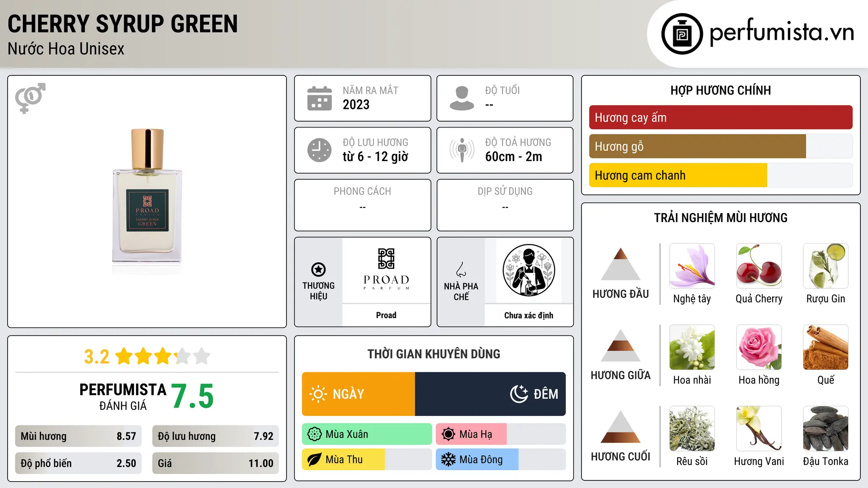Viewport: 868px width, 488px height.
Task: Select the Đậu Tonka note image
Action: click(x=826, y=429)
